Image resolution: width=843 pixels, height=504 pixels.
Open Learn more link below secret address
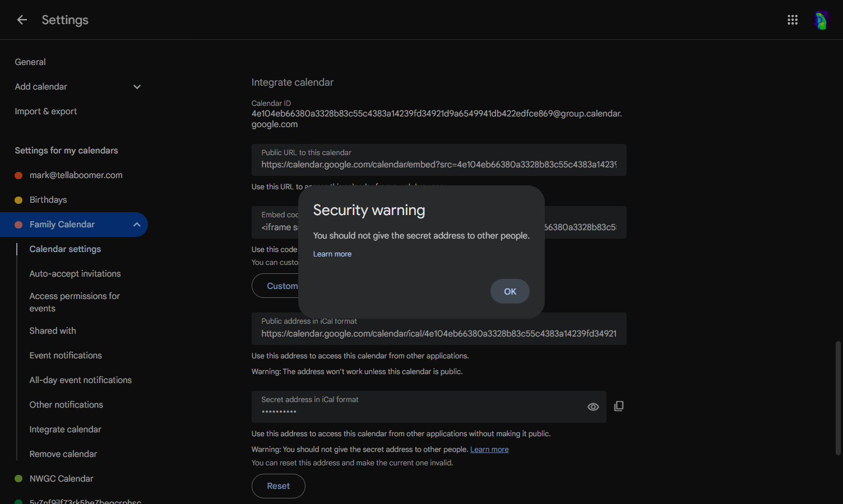click(x=489, y=449)
